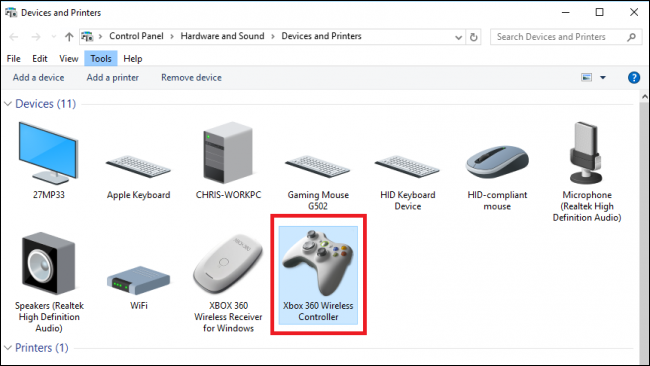Select the CHRIS-WORKPC computer icon
Screen dimensions: 650x366
pos(228,153)
